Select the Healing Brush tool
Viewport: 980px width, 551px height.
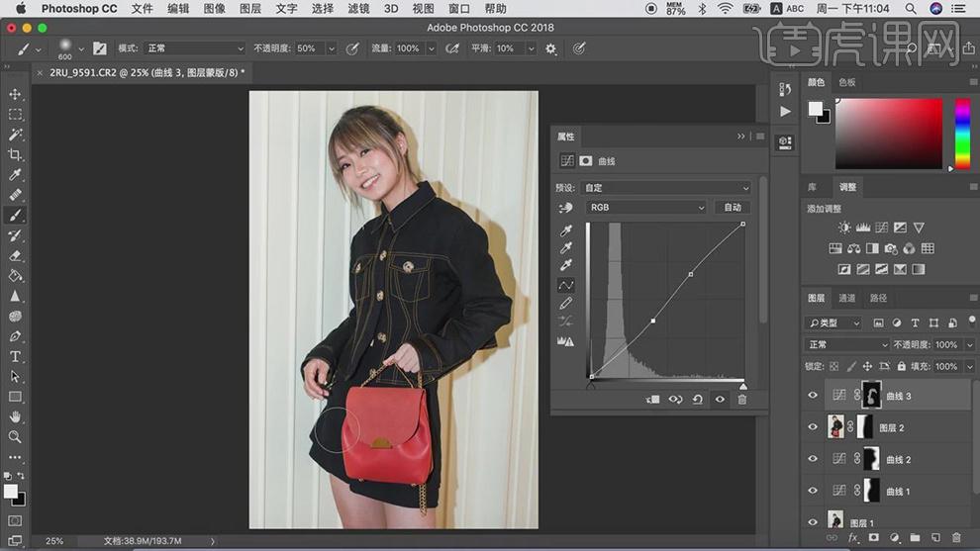(x=15, y=195)
